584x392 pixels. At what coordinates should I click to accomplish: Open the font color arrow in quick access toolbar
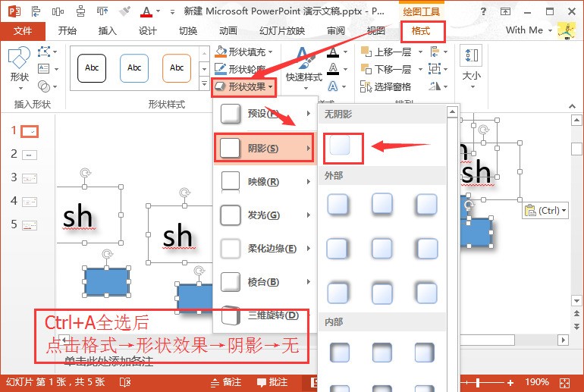pos(159,11)
